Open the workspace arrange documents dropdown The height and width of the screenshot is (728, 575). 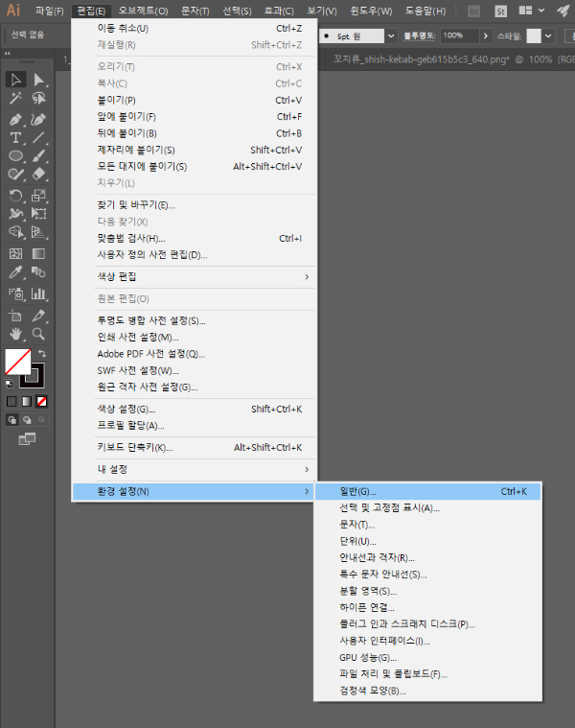(531, 11)
